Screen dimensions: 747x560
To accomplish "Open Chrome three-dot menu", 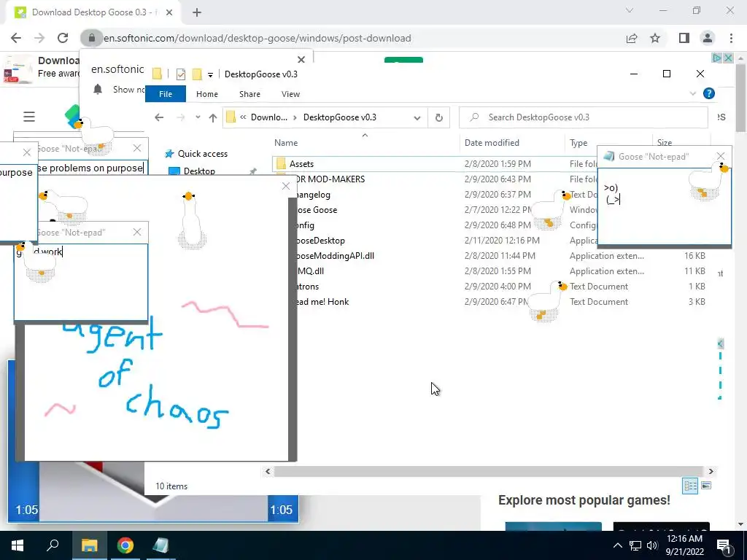I will point(731,38).
